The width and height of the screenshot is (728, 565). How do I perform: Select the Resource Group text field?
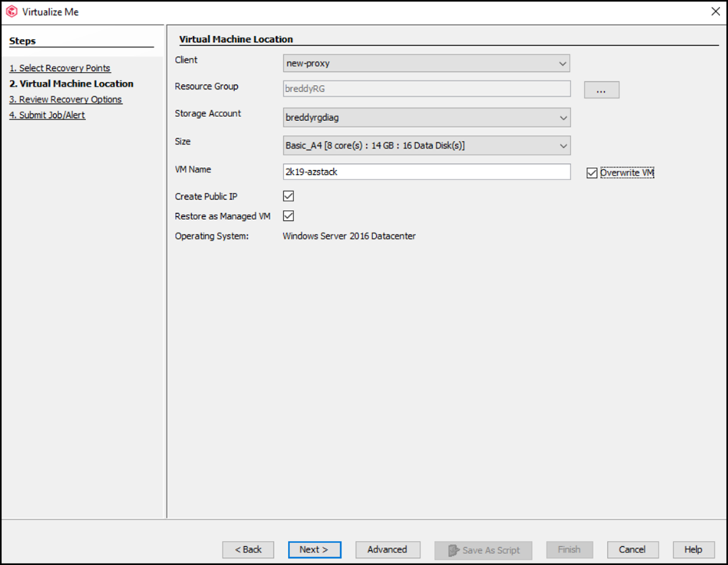click(x=425, y=90)
